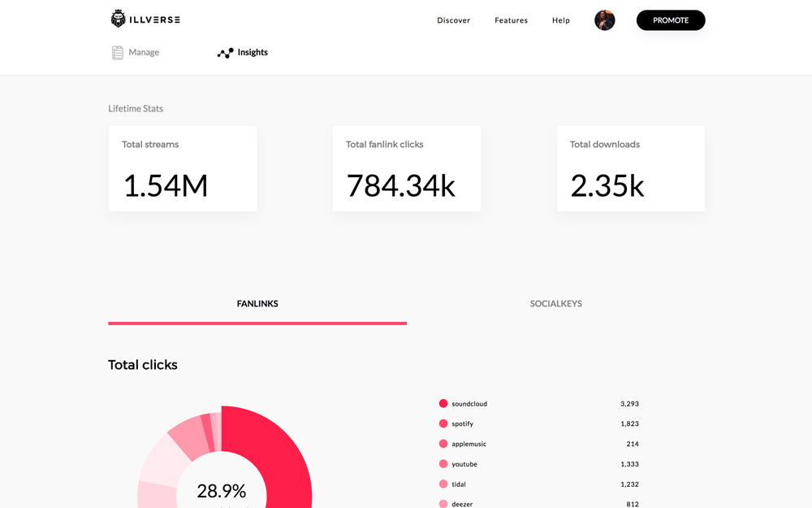Open the user profile avatar

[604, 20]
